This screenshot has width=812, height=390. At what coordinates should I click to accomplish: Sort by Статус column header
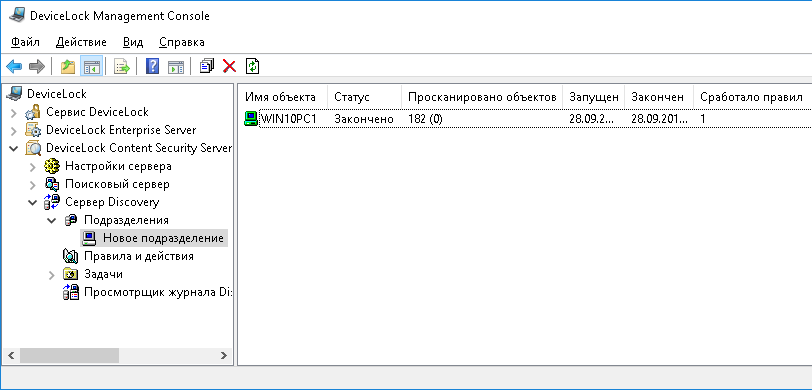(x=365, y=97)
